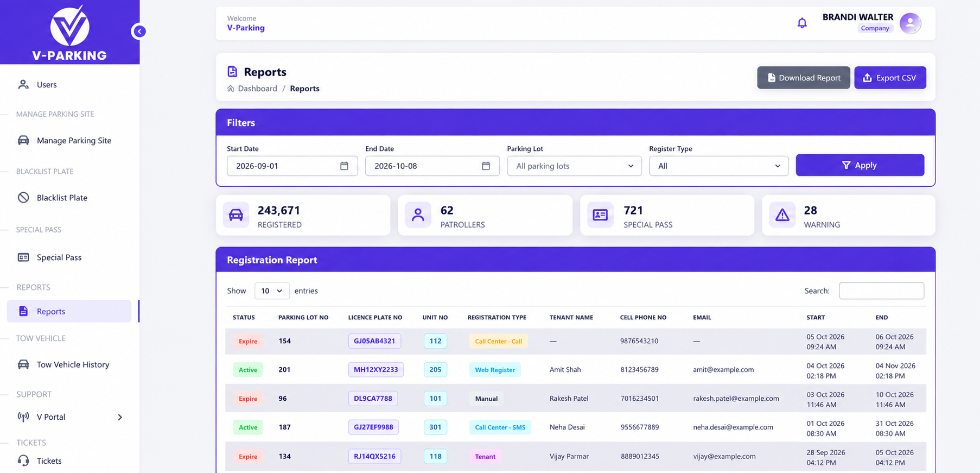
Task: Sort by the Status column header
Action: click(x=244, y=318)
